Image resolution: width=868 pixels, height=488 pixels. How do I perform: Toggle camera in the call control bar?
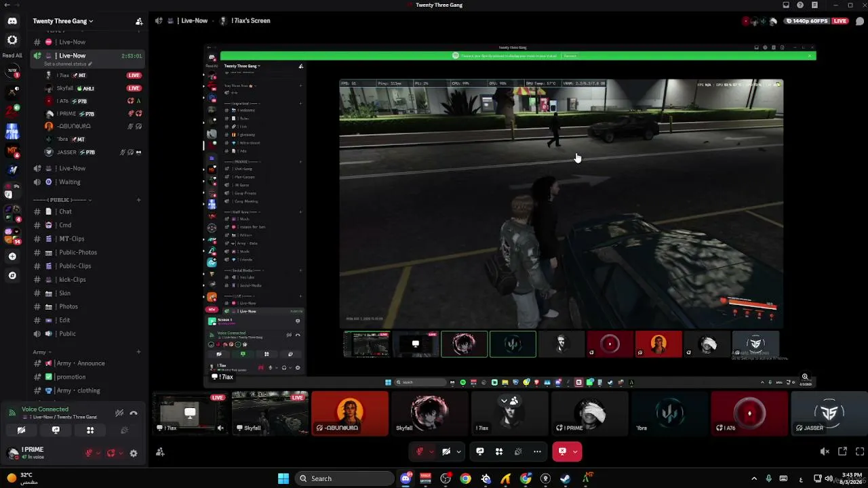(446, 451)
